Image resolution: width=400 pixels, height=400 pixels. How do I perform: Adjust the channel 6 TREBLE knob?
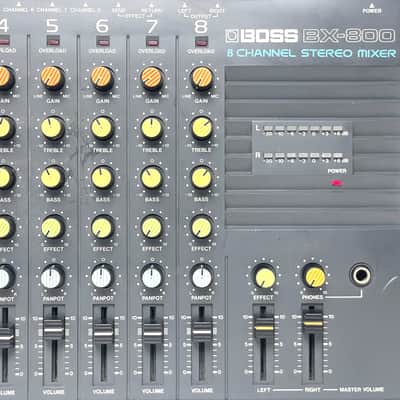(102, 128)
